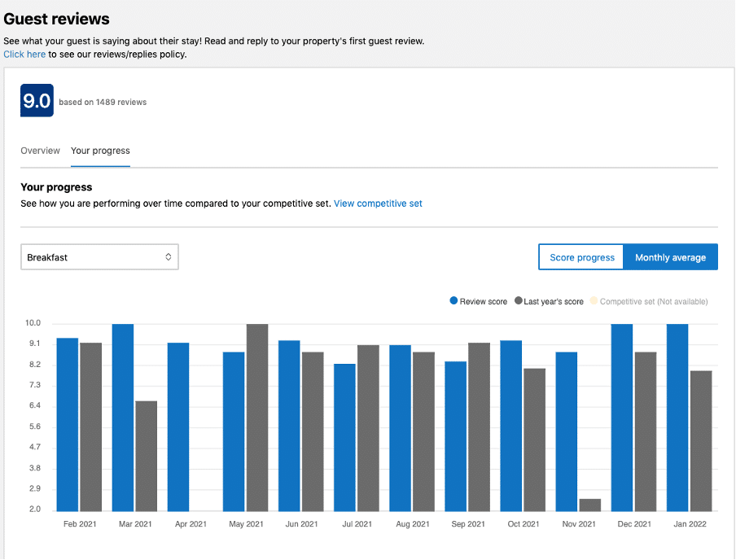
Task: Click the Dec 2021 blue review score bar
Action: (622, 418)
